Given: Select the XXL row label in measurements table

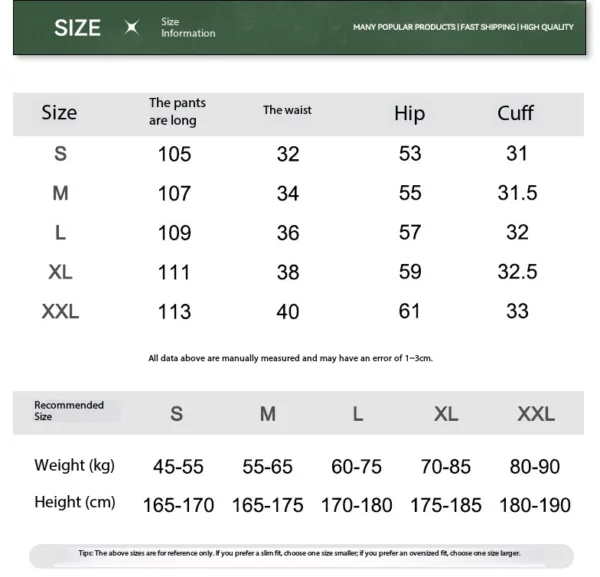Looking at the screenshot, I should 60,312.
